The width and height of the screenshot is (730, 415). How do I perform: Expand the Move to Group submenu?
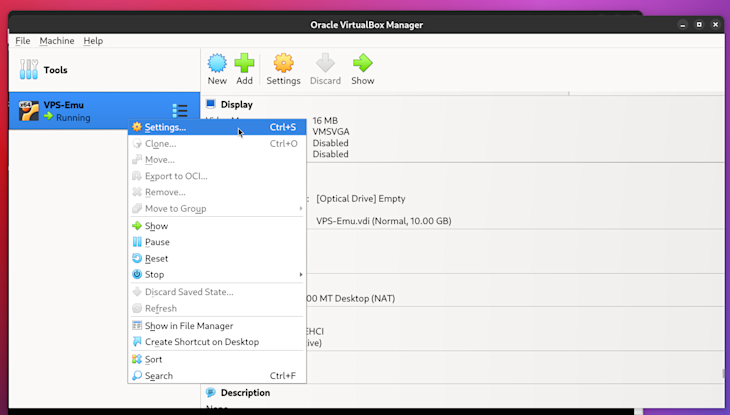click(300, 209)
